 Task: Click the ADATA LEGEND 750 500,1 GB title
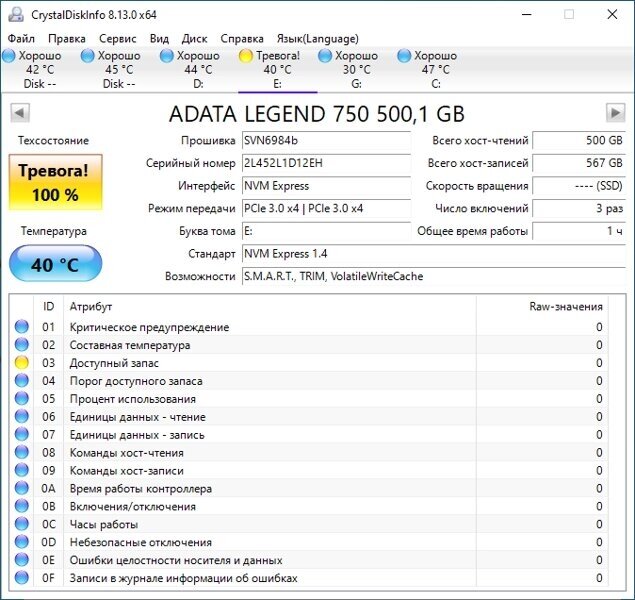coord(317,114)
